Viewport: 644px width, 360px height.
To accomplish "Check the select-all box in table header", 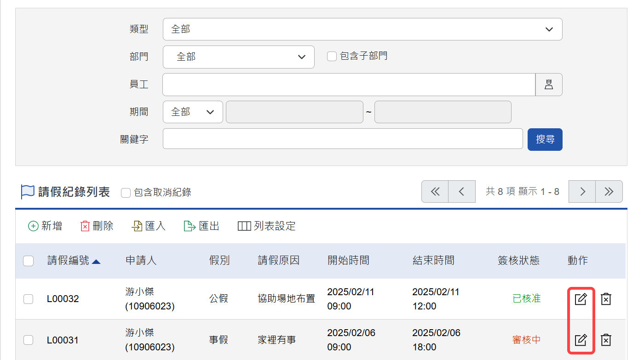I will [29, 261].
